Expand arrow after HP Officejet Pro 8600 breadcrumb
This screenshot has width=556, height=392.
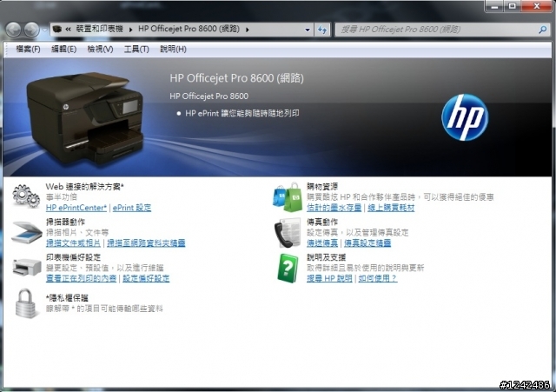point(248,30)
